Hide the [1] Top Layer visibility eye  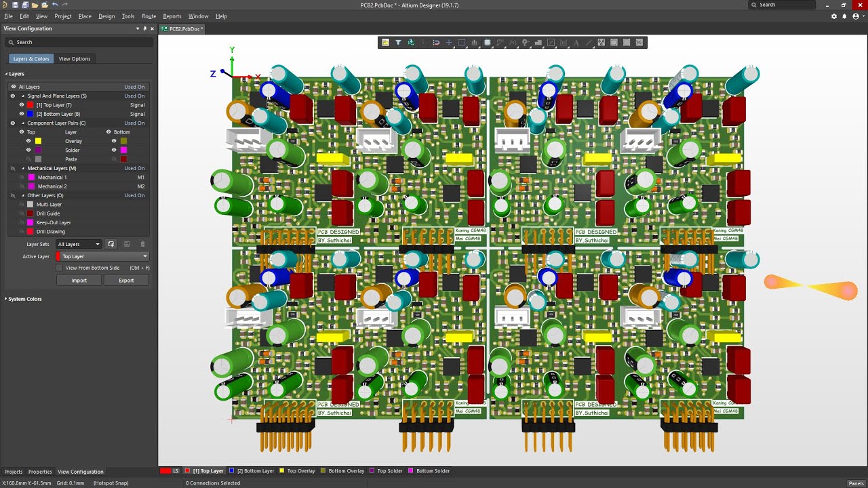click(22, 105)
